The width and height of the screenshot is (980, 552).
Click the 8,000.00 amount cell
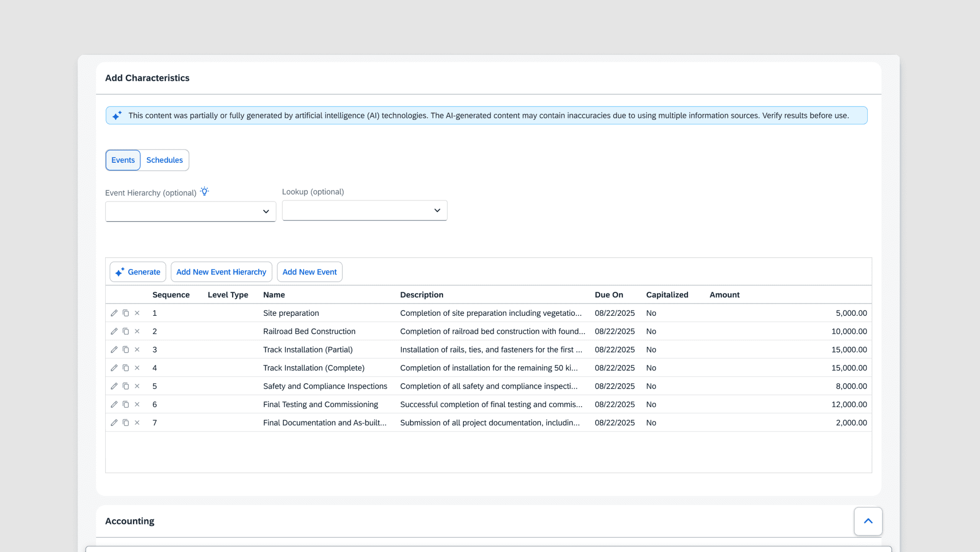click(x=851, y=386)
